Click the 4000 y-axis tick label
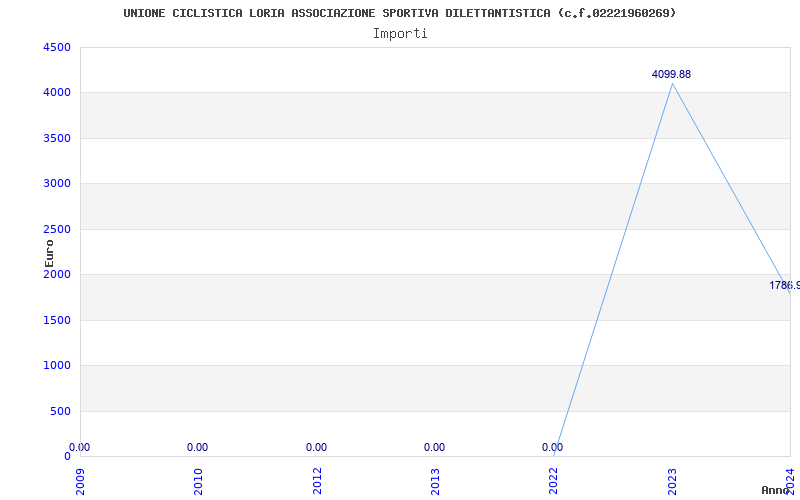The width and height of the screenshot is (800, 500). coord(57,93)
